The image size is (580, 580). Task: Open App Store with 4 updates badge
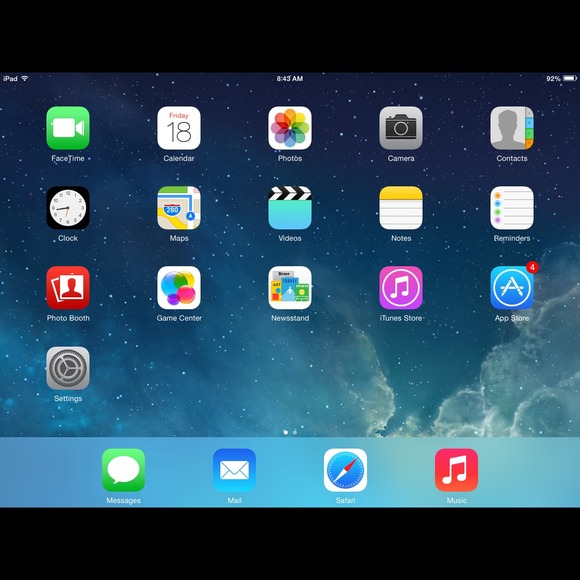[512, 288]
